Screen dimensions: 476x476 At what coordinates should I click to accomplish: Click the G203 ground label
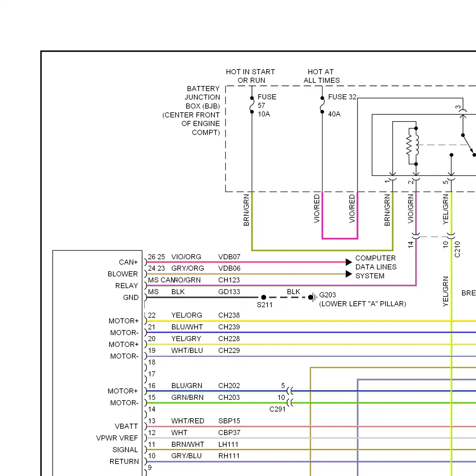click(x=327, y=295)
